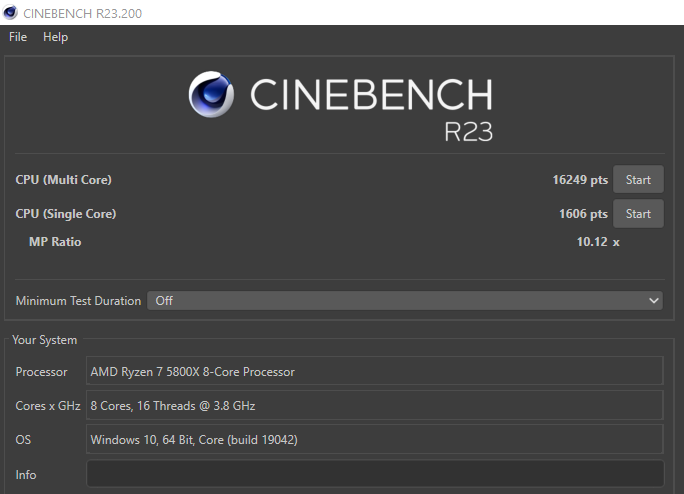Click the MP Ratio label
This screenshot has height=494, width=684.
point(55,242)
